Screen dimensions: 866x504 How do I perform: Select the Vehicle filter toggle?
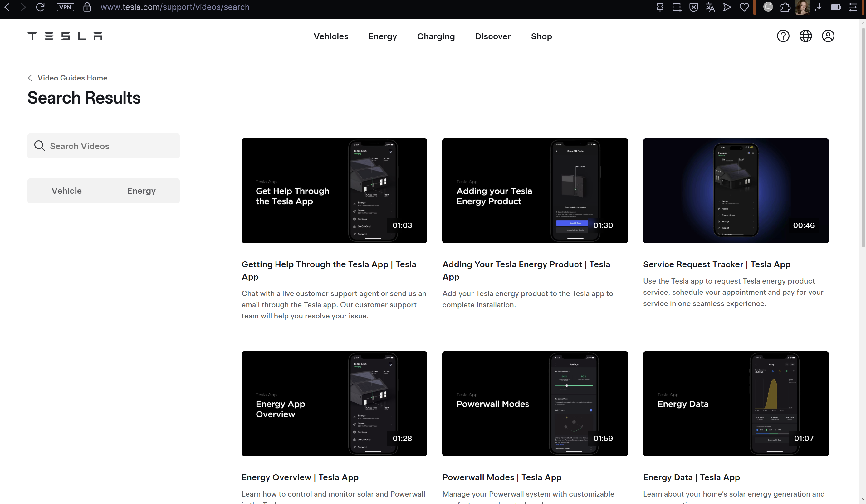[67, 191]
